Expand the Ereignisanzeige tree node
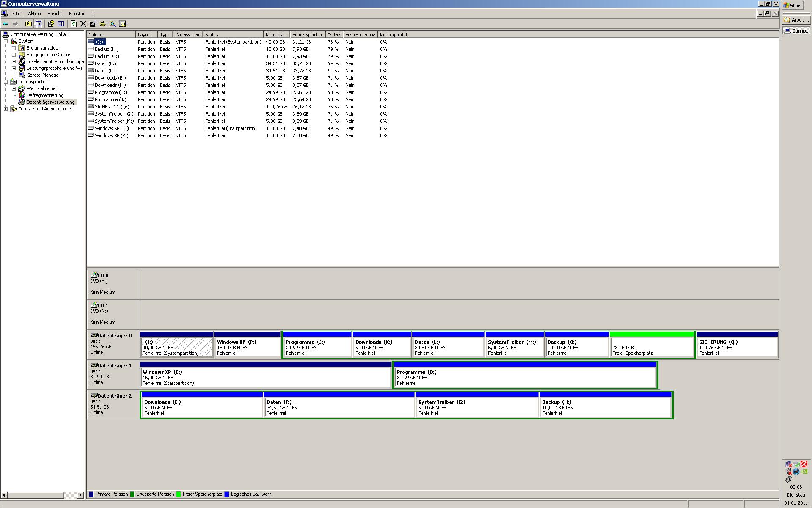The image size is (812, 508). 14,48
